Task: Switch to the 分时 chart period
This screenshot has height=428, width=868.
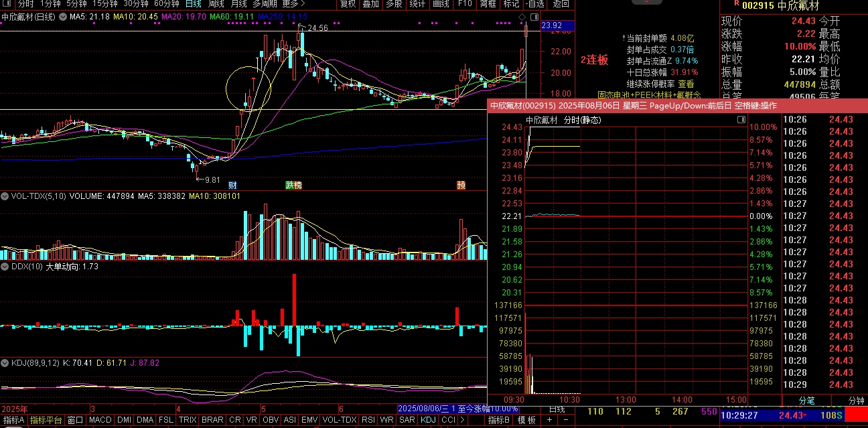Action: (x=25, y=3)
